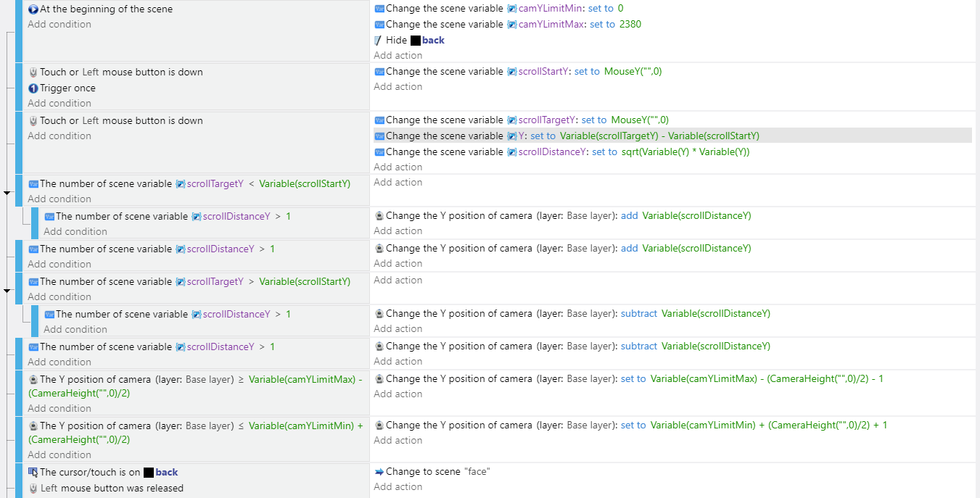
Task: Click "Add action" in scrollTargetY < Variable(scrollStartY) event
Action: [398, 182]
